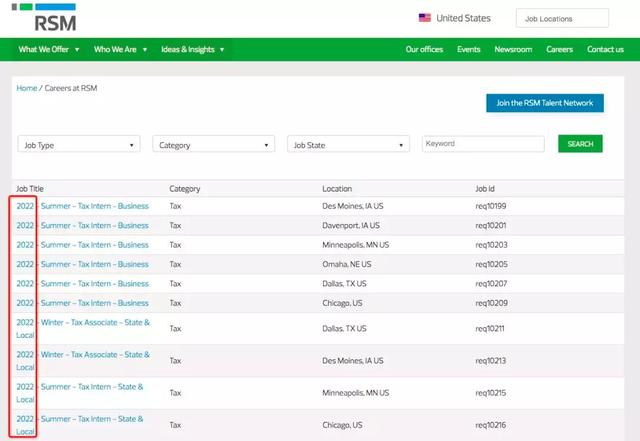
Task: Click into the Keyword search field
Action: tap(483, 144)
